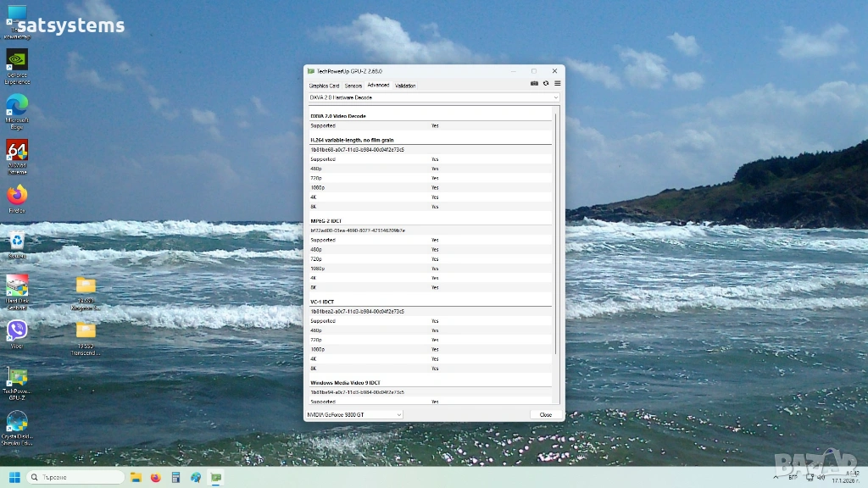Click the taskbar search box
The image size is (868, 488).
coord(75,477)
